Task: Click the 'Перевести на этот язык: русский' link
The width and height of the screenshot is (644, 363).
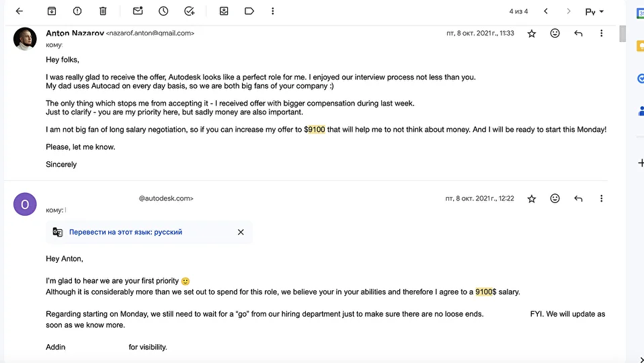Action: (126, 232)
